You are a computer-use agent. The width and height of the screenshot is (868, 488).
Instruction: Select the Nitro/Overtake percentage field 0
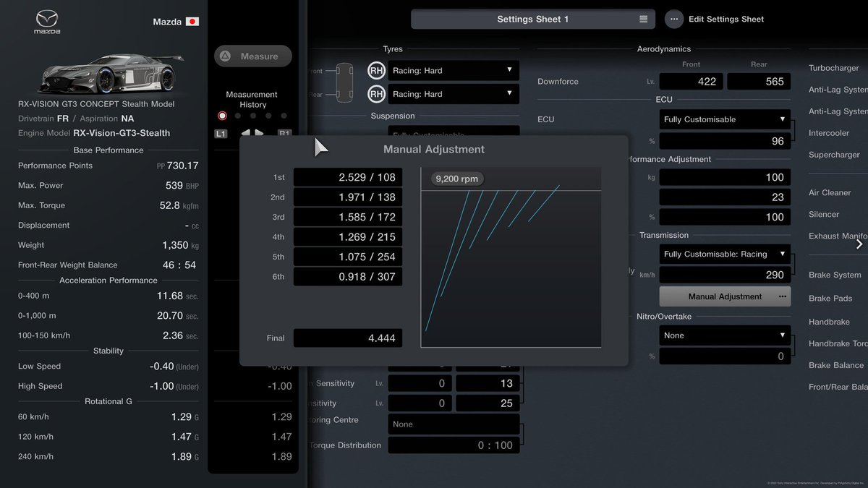pos(725,356)
